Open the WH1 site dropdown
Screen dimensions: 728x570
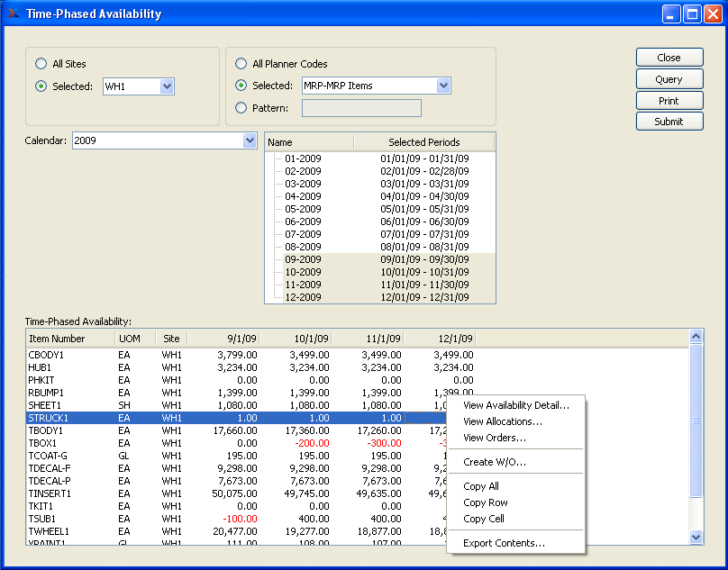167,86
